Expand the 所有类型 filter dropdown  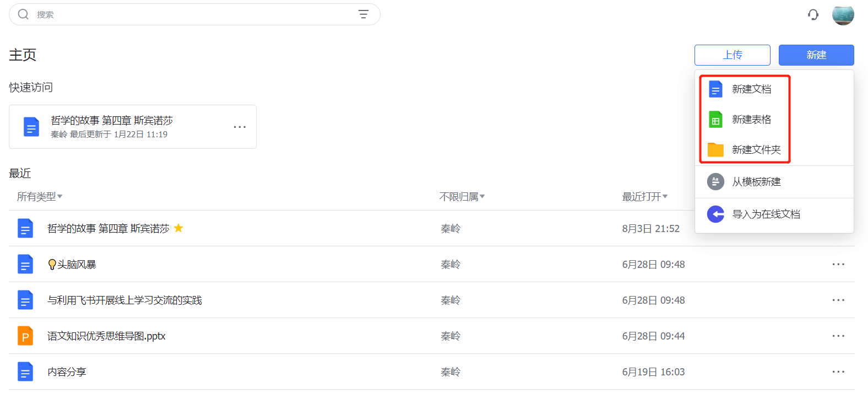pos(40,197)
